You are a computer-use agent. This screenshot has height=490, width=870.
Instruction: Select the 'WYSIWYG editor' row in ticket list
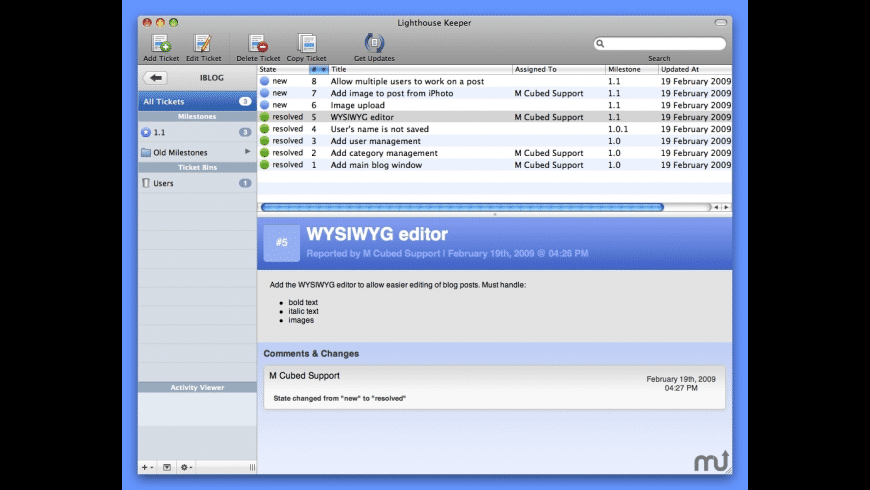(x=494, y=117)
